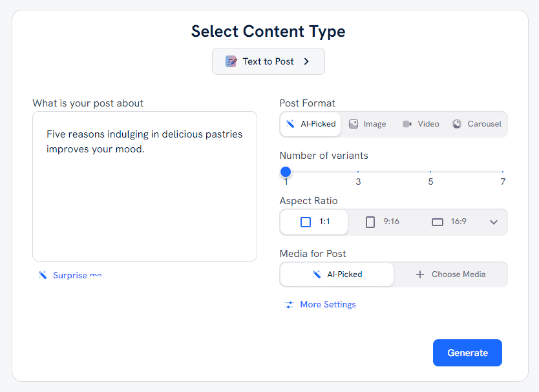Click the Text to Post pencil icon
This screenshot has width=539, height=392.
pos(231,61)
